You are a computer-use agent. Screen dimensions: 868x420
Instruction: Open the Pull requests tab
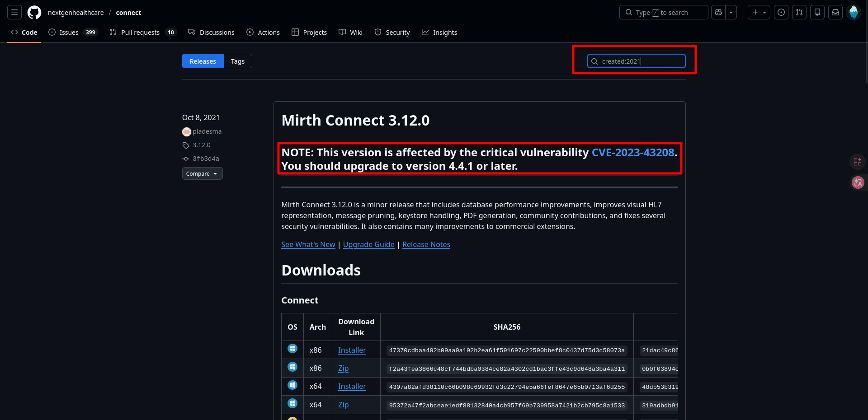(x=143, y=32)
